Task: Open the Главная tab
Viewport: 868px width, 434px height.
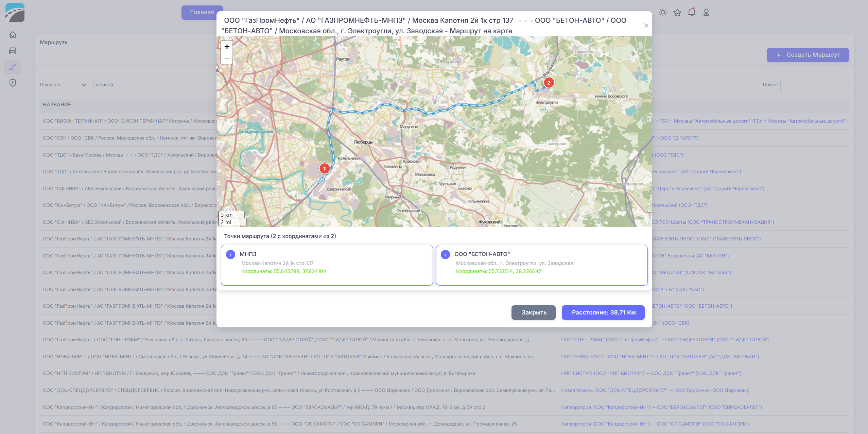Action: pos(202,13)
